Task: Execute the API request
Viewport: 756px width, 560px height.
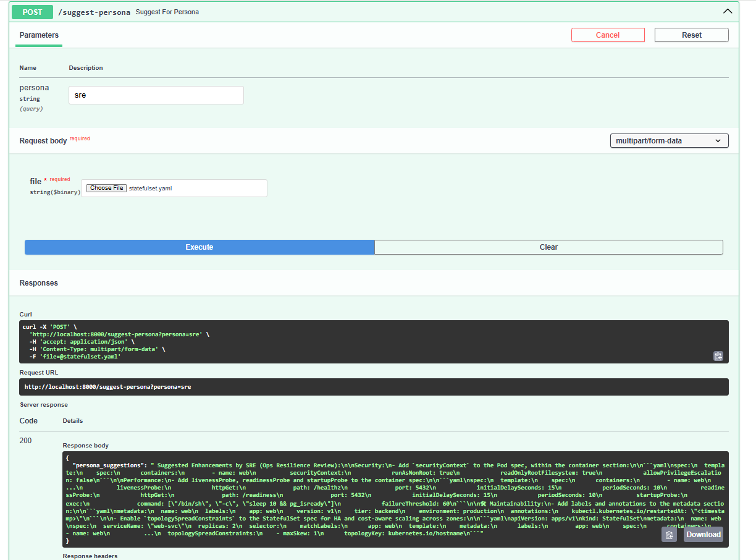Action: coord(199,247)
